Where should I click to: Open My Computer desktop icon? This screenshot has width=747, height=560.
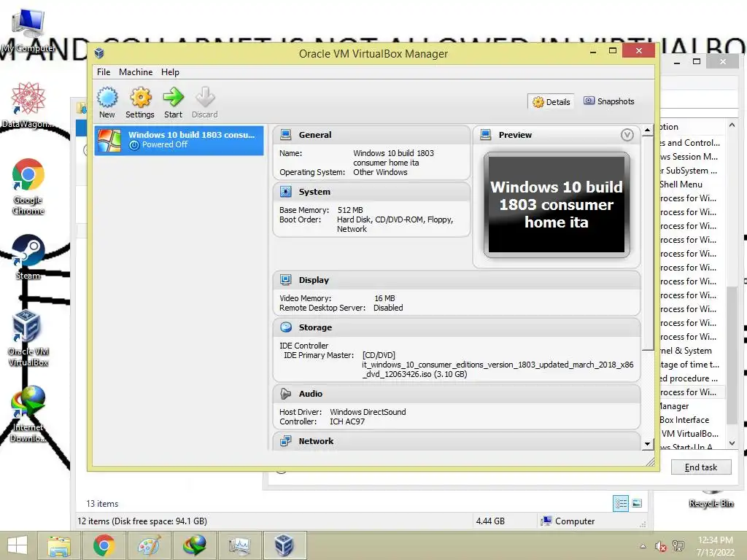pyautogui.click(x=28, y=29)
